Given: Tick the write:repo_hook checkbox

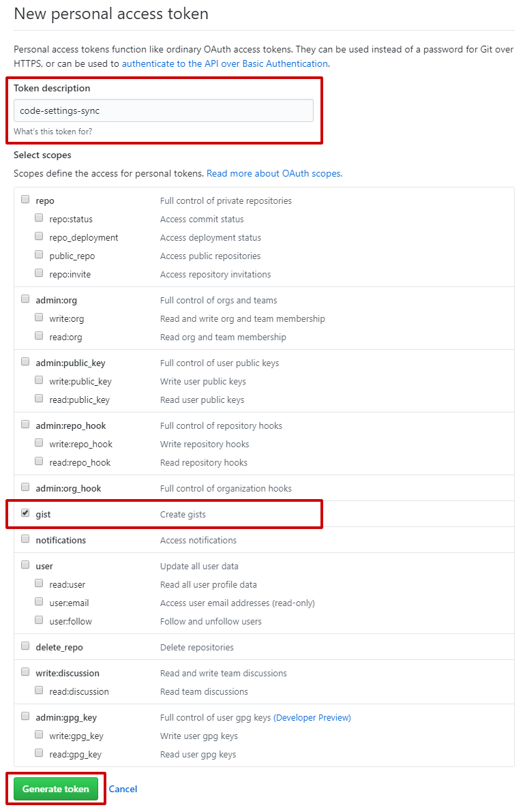Looking at the screenshot, I should 39,442.
